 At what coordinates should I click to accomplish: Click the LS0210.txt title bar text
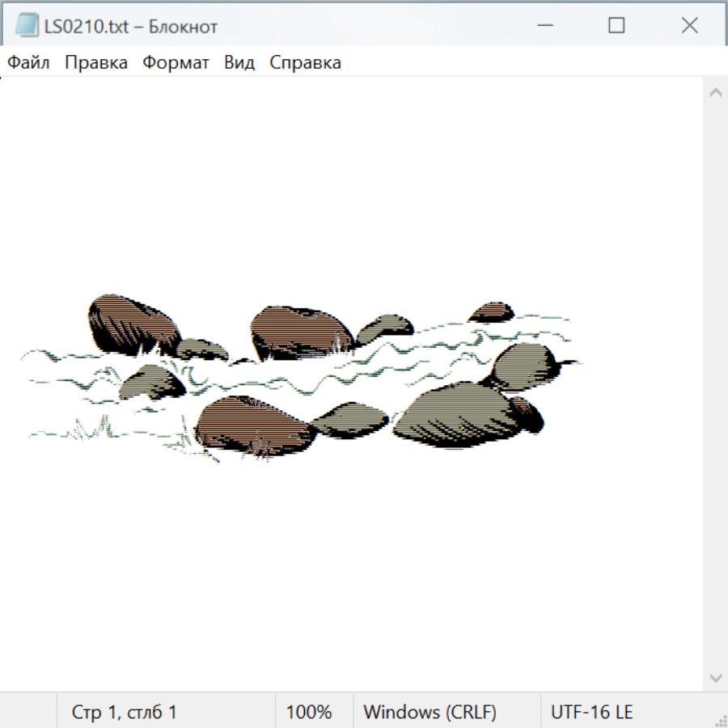[x=131, y=27]
